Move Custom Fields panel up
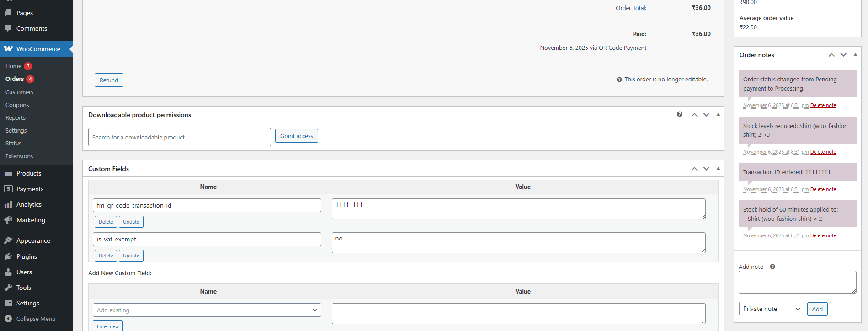 click(x=694, y=169)
